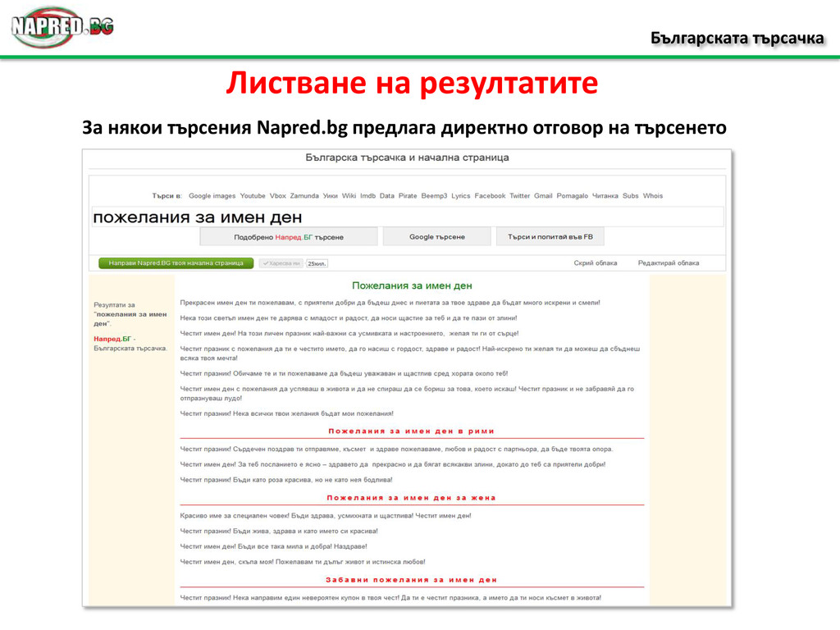
Task: Search in Imdb
Action: coord(367,196)
